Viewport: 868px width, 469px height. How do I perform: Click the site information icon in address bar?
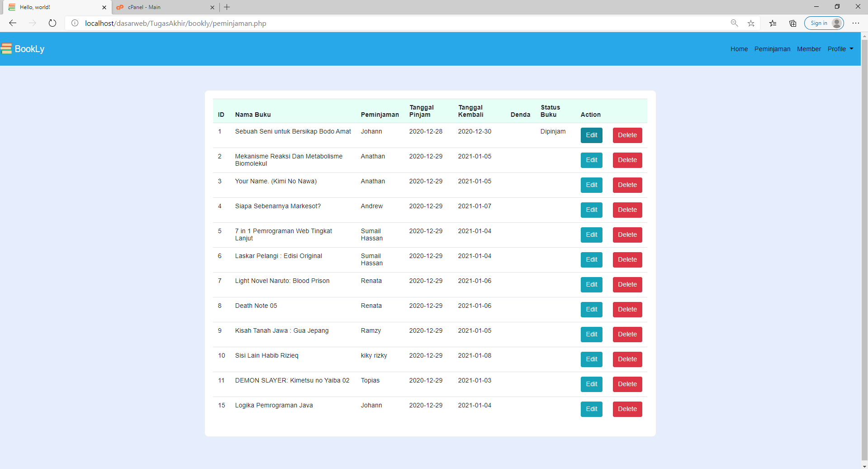pos(75,23)
